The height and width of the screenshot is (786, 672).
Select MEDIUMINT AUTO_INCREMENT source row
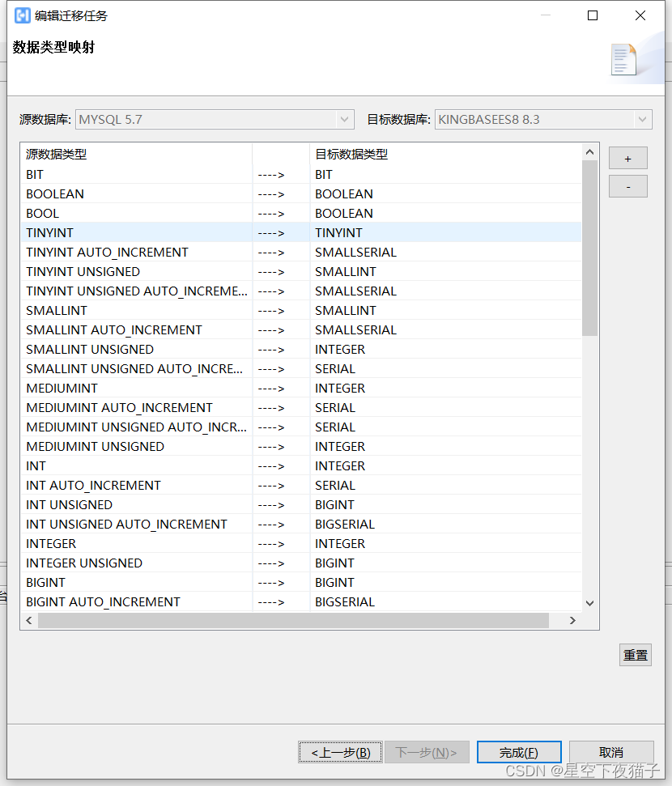click(x=136, y=407)
